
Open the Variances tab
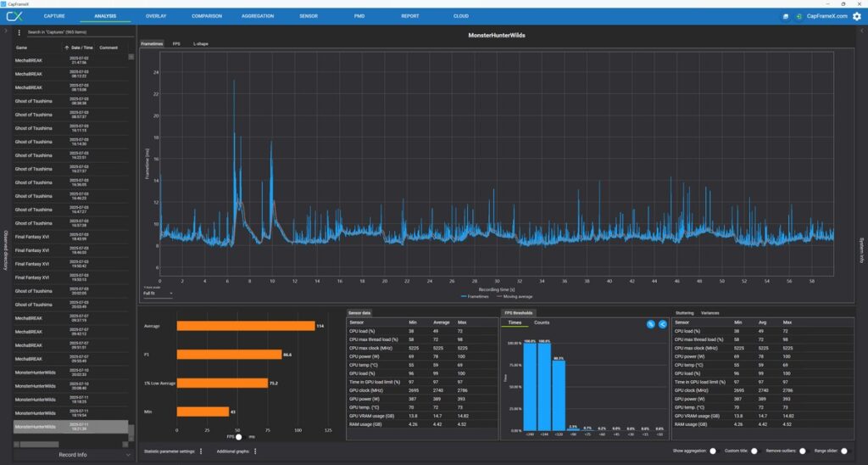click(710, 313)
